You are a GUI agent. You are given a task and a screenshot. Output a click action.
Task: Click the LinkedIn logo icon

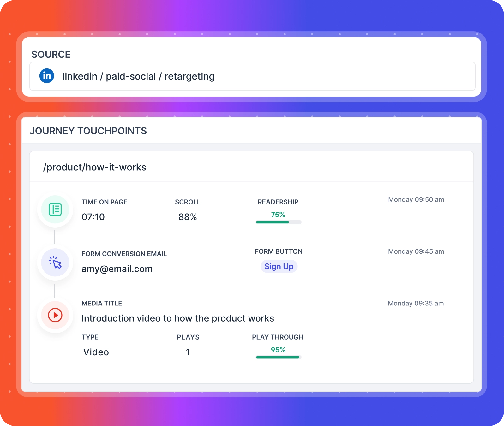(47, 76)
